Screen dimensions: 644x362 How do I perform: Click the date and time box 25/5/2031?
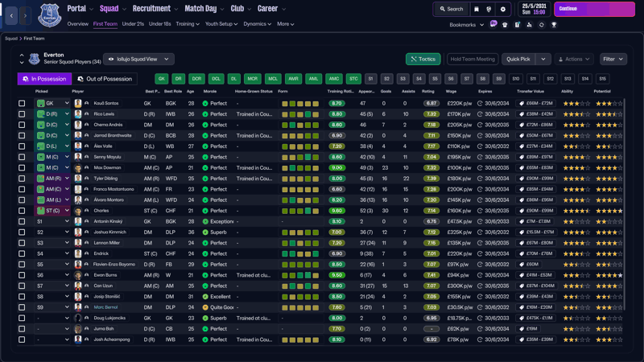click(x=534, y=9)
